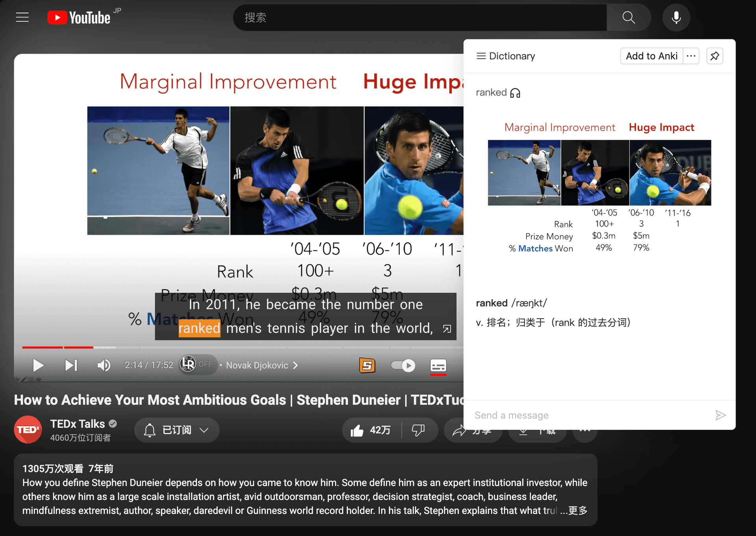Click the orange S subtitle extension icon
756x536 pixels.
click(367, 366)
